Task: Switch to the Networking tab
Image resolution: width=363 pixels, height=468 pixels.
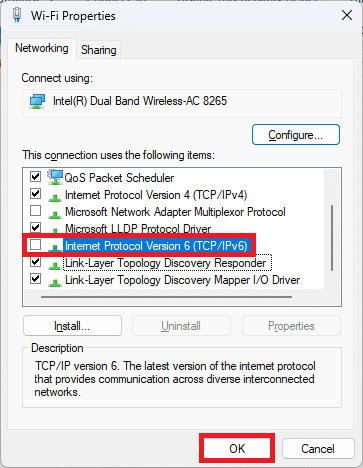Action: (42, 48)
